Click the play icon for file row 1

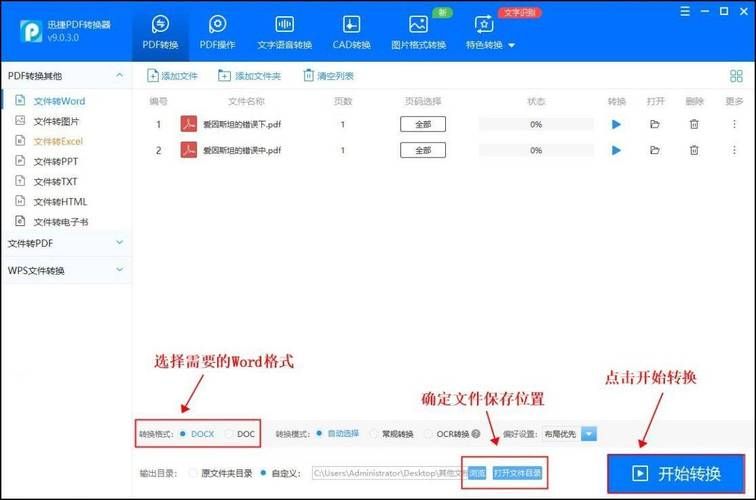616,124
